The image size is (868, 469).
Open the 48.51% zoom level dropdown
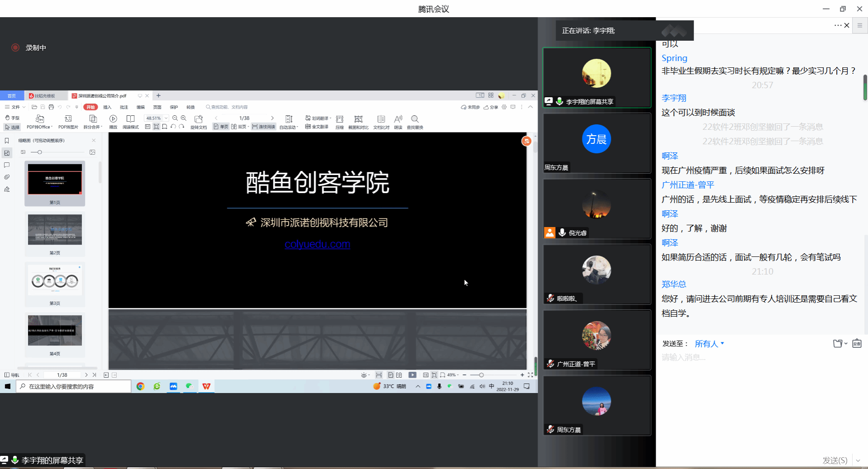(x=166, y=118)
